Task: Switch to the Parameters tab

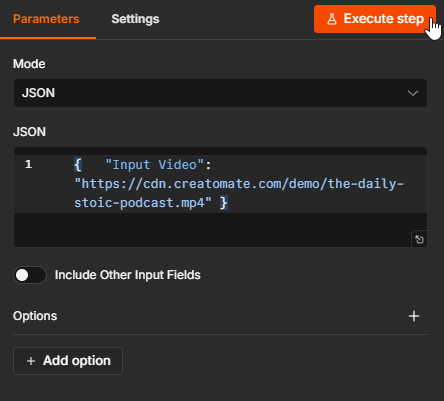Action: (x=46, y=19)
